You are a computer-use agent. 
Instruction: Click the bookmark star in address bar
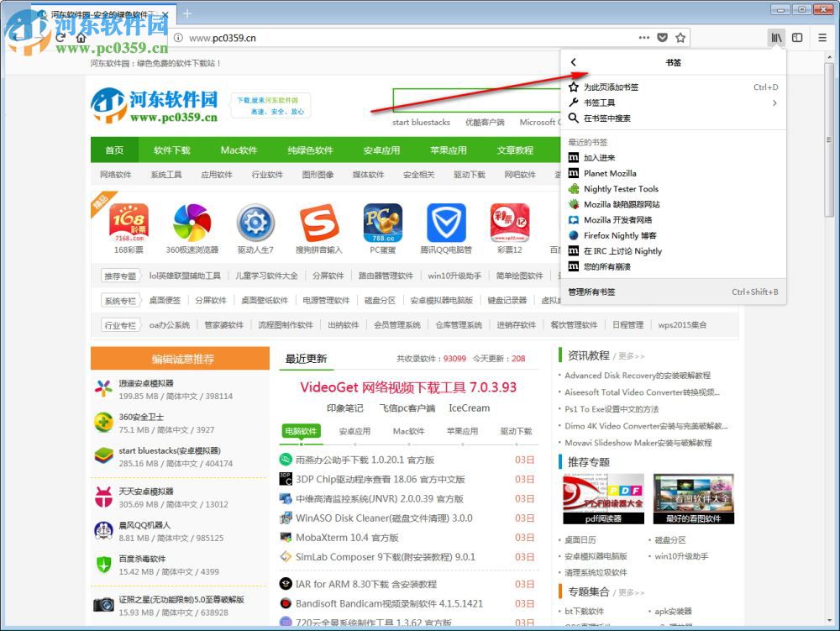click(680, 38)
